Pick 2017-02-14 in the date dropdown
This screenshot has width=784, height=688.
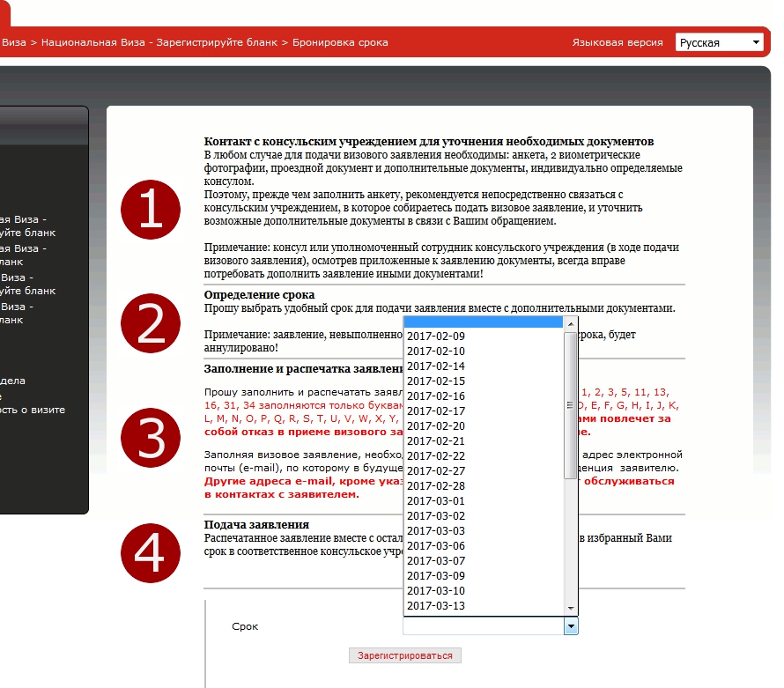pyautogui.click(x=484, y=366)
